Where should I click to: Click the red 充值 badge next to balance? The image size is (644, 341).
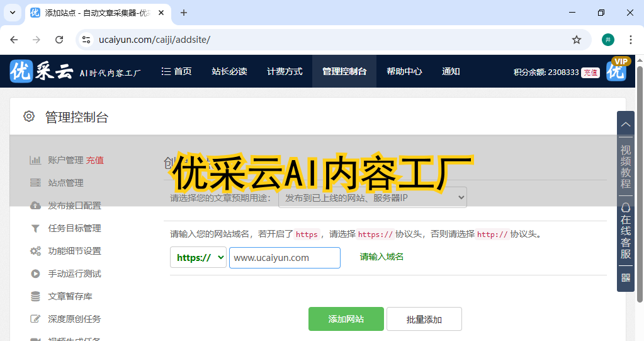(590, 72)
